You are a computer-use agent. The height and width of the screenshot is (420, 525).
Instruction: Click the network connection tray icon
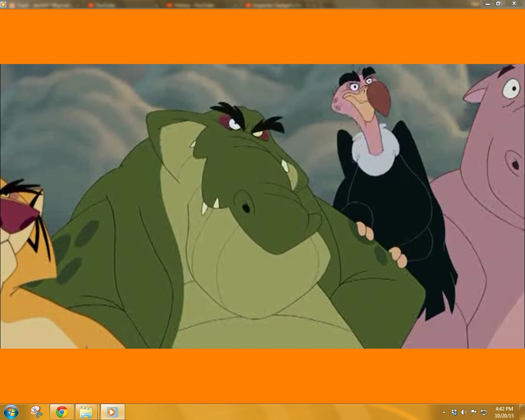click(484, 412)
